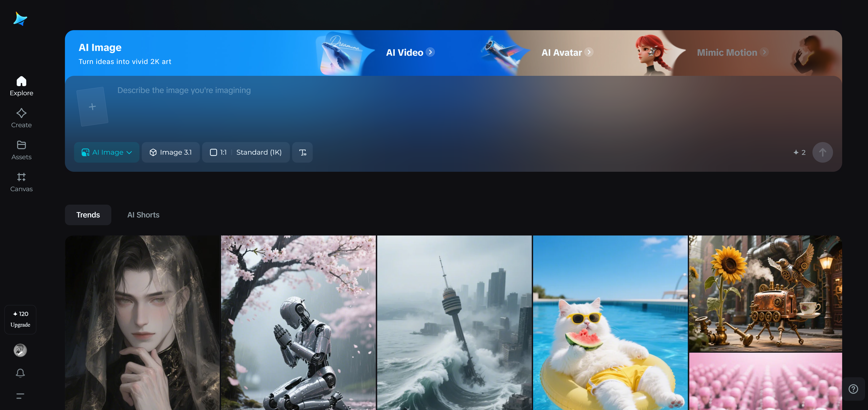Image resolution: width=868 pixels, height=410 pixels.
Task: Open Explore from the left sidebar
Action: click(x=21, y=86)
